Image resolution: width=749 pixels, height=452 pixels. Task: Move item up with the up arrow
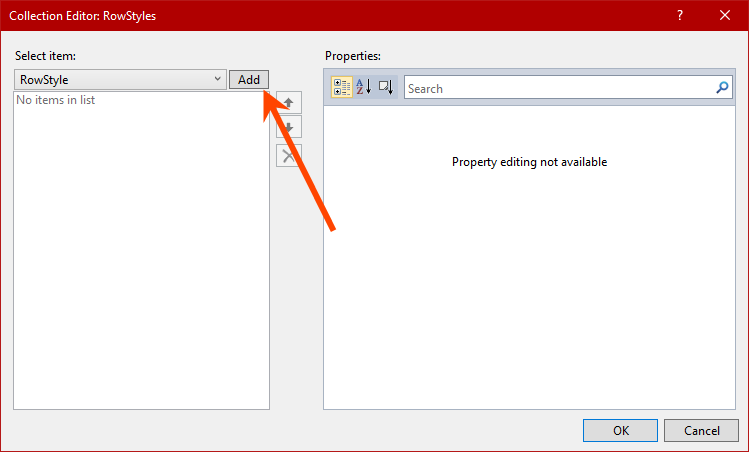289,102
